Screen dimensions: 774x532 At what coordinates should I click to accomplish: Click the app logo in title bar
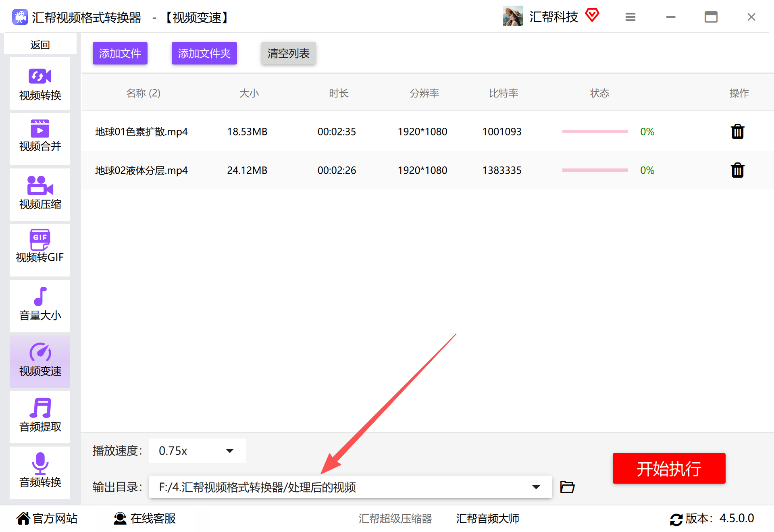coord(20,17)
